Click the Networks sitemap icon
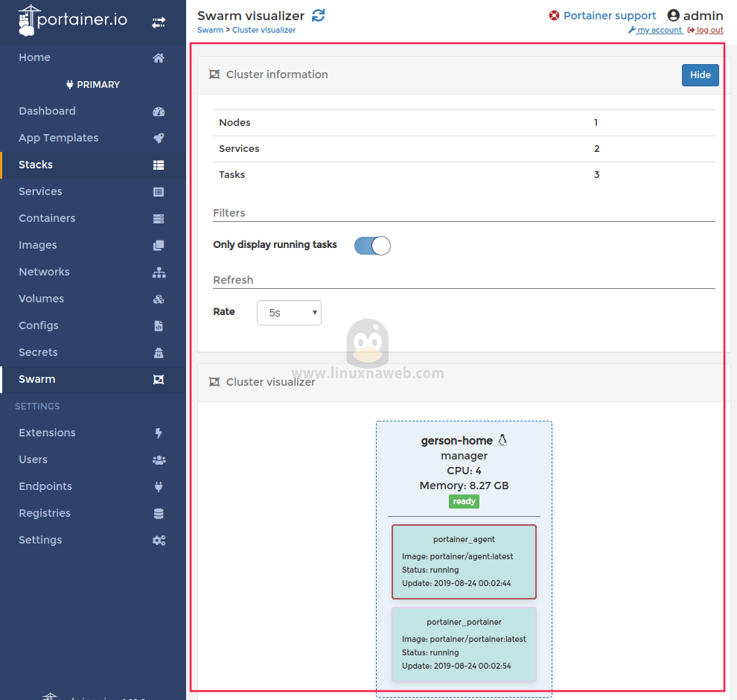Viewport: 737px width, 700px height. click(159, 273)
